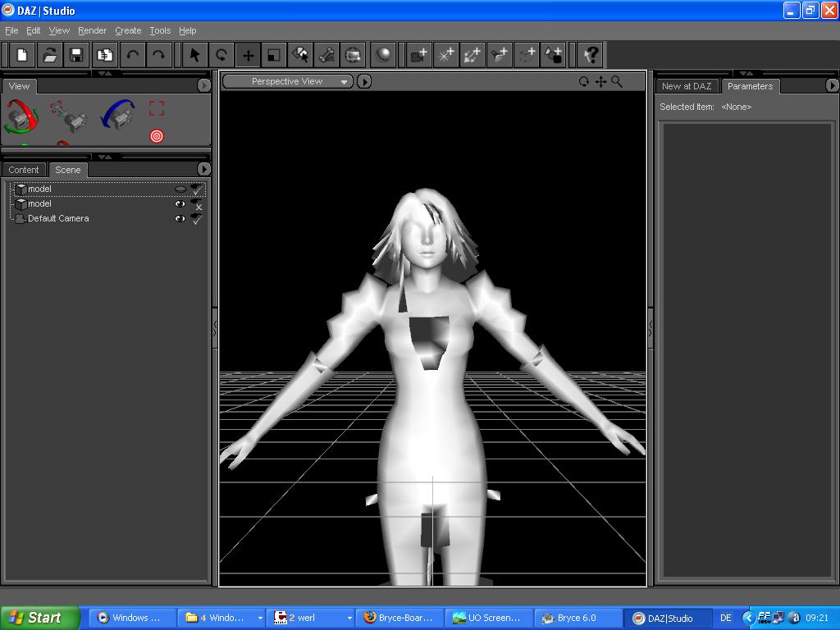This screenshot has width=840, height=630.
Task: Save the scene with the floppy icon
Action: point(76,55)
